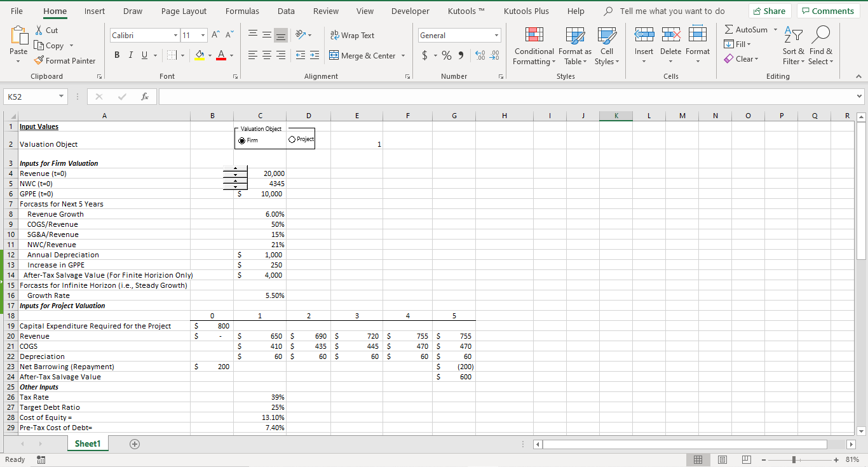Align cell text to the left
This screenshot has width=868, height=467.
[252, 56]
